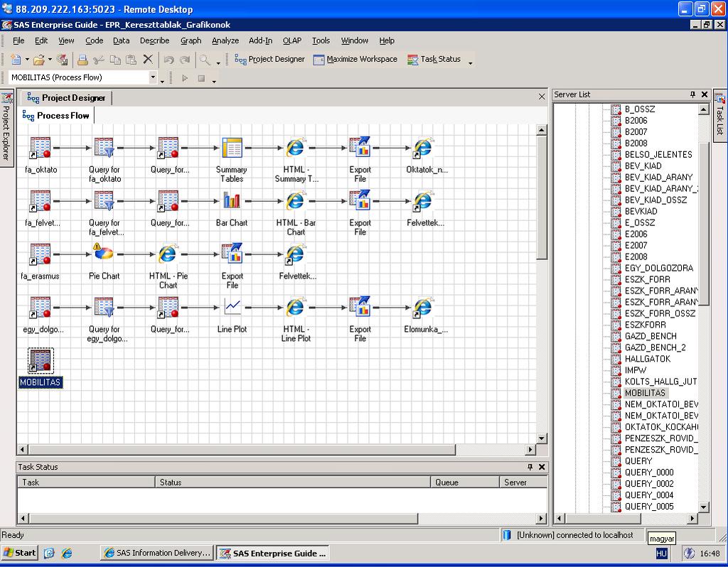Close the Project Designer workspace
The height and width of the screenshot is (567, 728).
(541, 97)
